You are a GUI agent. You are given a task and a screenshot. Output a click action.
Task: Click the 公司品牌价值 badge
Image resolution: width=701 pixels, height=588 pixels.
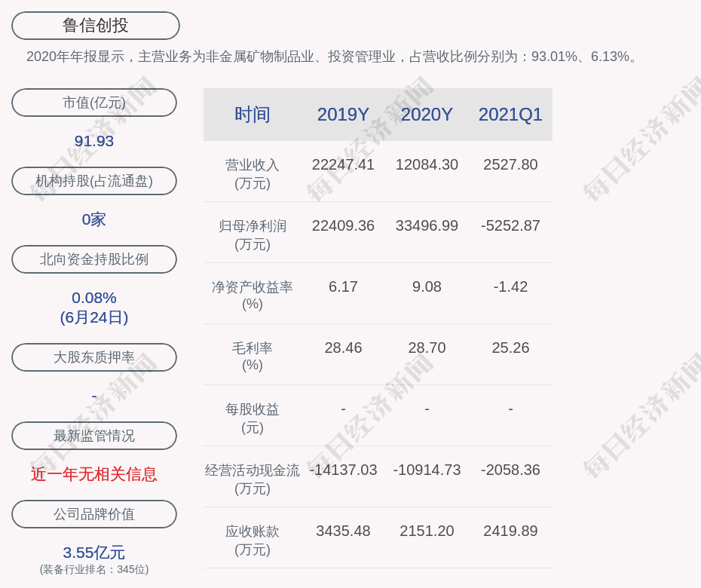pos(93,514)
